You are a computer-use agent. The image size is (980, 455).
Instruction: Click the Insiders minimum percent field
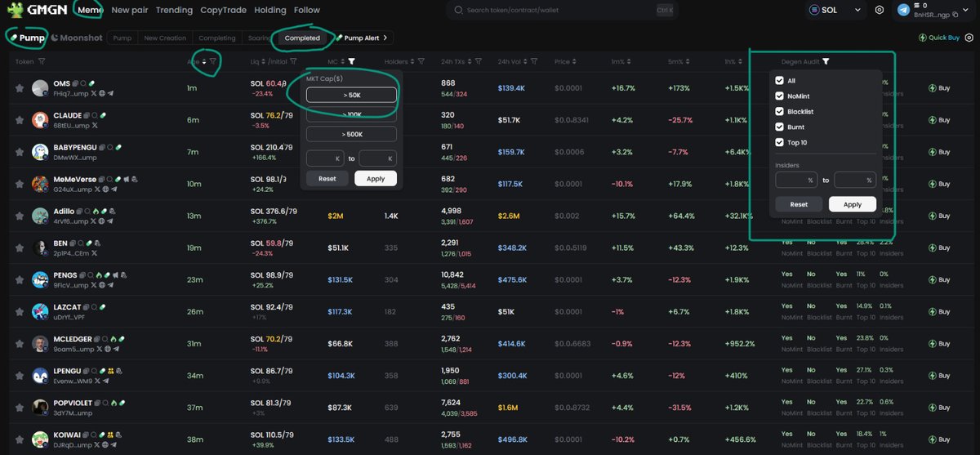click(796, 180)
